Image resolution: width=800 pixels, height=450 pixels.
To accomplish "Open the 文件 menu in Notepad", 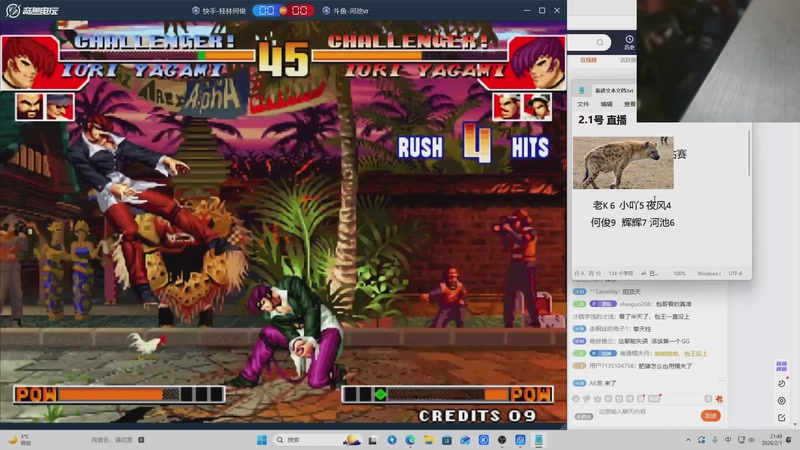I will tap(583, 104).
